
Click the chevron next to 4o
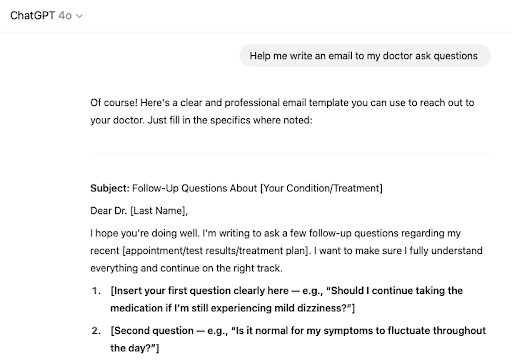[x=79, y=16]
